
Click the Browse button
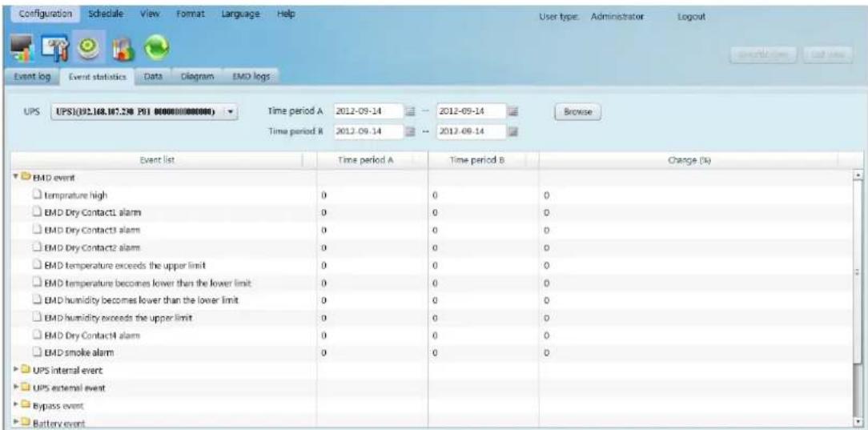(577, 111)
